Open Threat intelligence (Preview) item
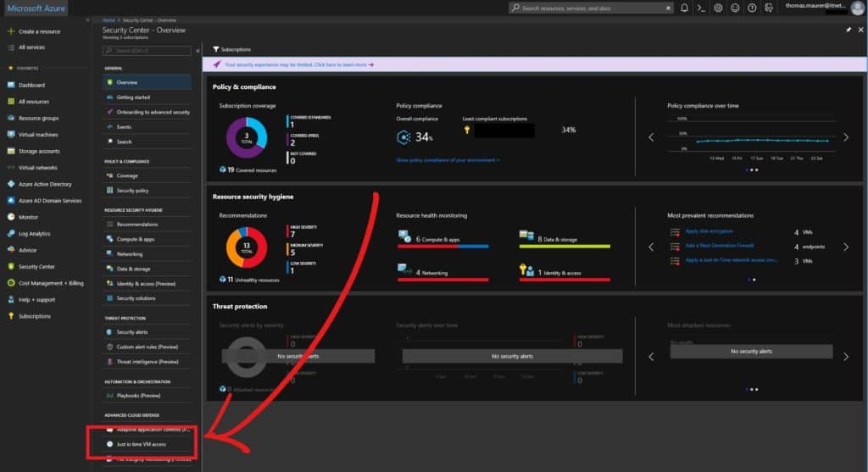868x472 pixels. (x=147, y=362)
